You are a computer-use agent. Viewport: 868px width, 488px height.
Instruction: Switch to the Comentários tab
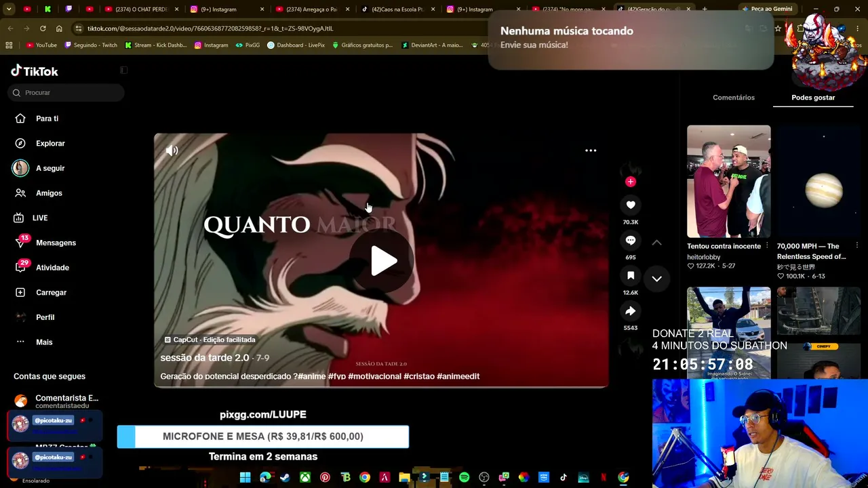coord(734,98)
